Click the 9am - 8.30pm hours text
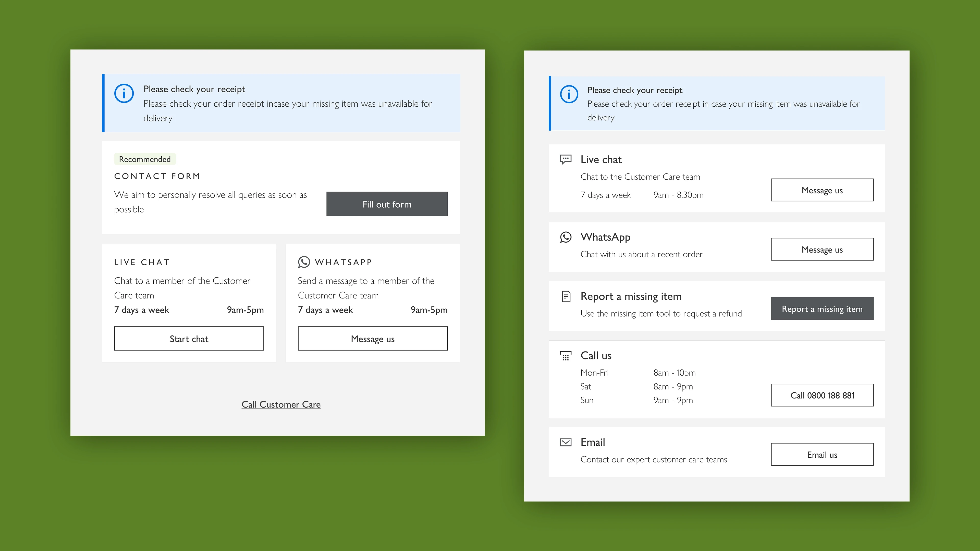The height and width of the screenshot is (551, 980). (678, 195)
